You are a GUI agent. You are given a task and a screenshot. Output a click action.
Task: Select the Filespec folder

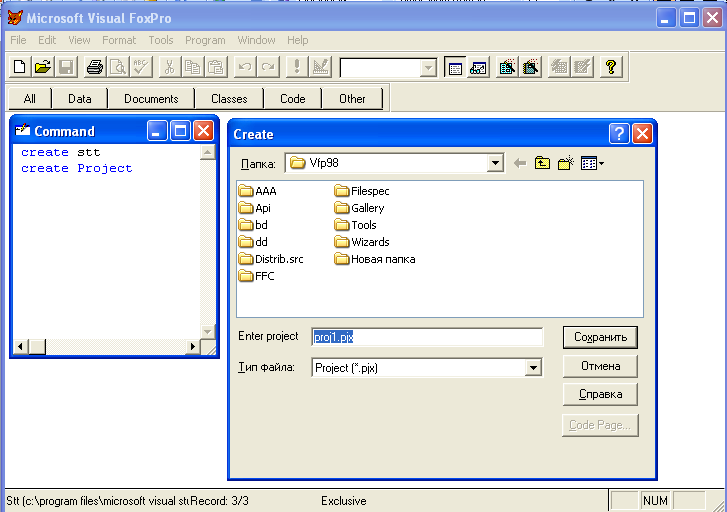click(x=362, y=191)
